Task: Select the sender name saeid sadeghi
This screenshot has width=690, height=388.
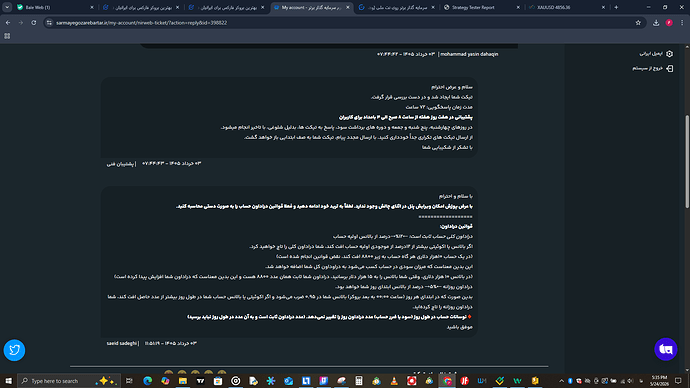Action: (121, 343)
